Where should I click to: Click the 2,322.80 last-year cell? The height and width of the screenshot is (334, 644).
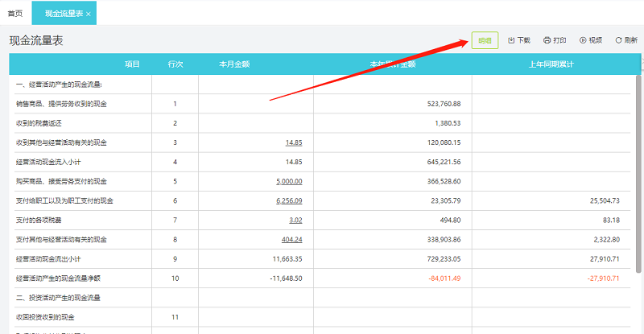point(607,240)
